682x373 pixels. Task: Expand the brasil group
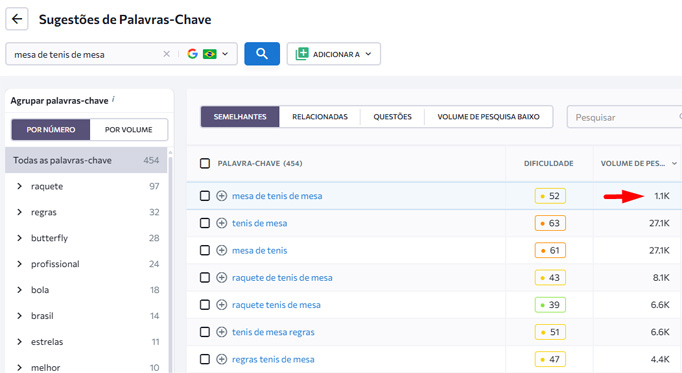[x=19, y=316]
